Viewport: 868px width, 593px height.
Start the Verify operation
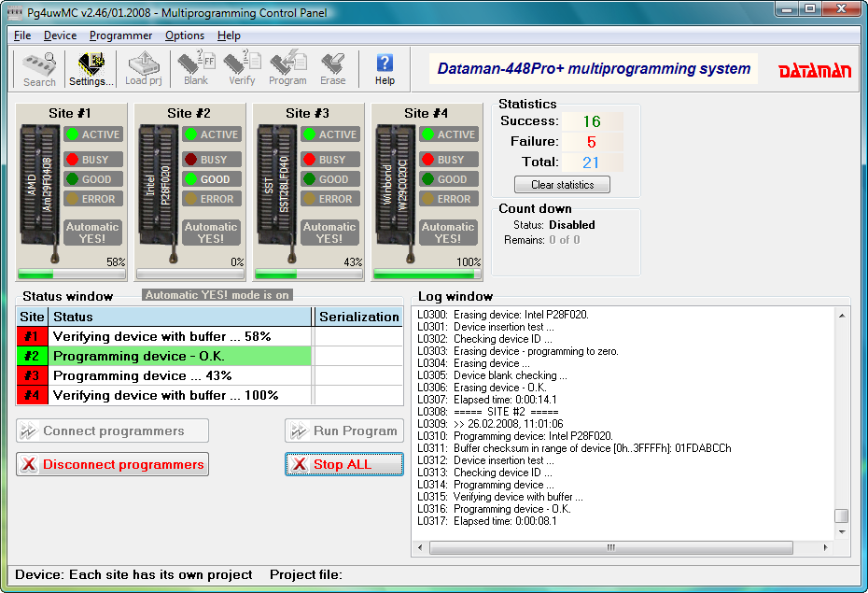click(x=240, y=67)
